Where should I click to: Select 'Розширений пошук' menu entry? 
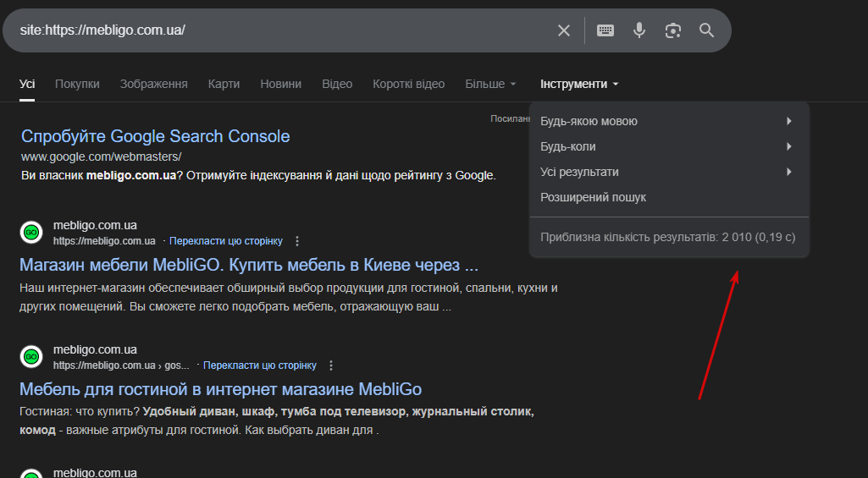[x=593, y=197]
